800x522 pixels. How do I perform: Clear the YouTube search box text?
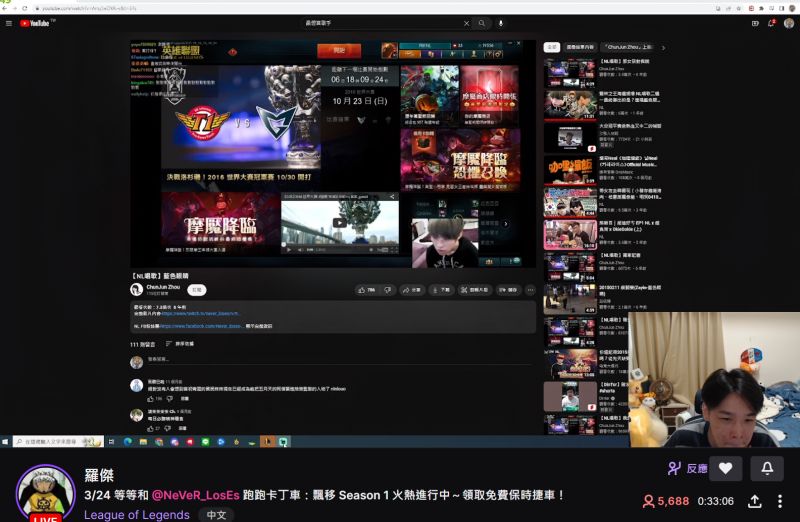466,23
